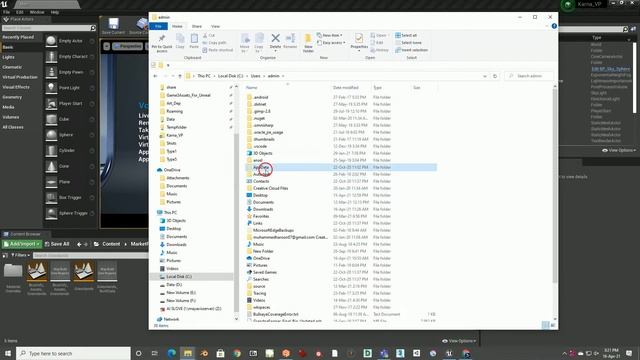Switch to the Share ribbon tab
Screen dimensions: 640x360
coord(197,26)
